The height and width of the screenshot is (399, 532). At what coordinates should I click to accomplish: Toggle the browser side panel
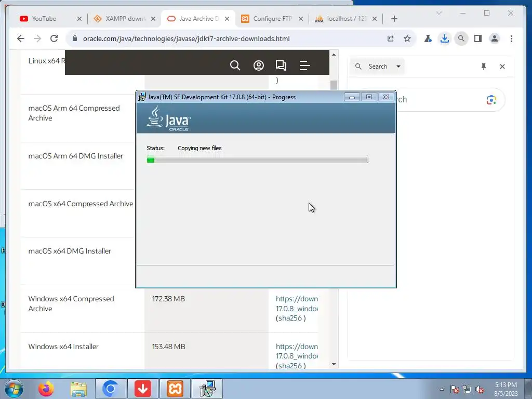[x=478, y=38]
